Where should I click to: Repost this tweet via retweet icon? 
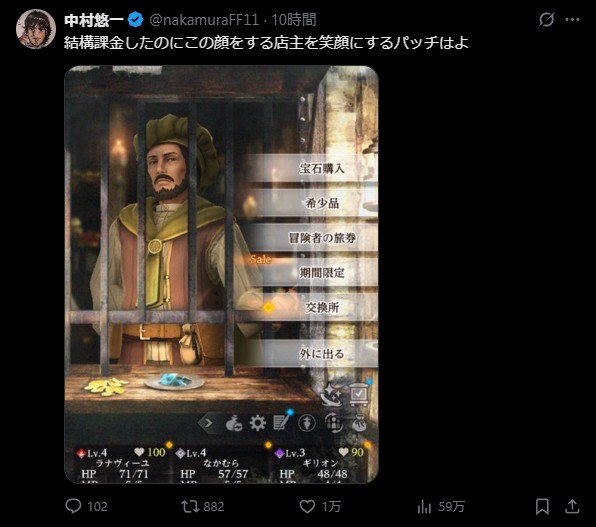tap(190, 506)
